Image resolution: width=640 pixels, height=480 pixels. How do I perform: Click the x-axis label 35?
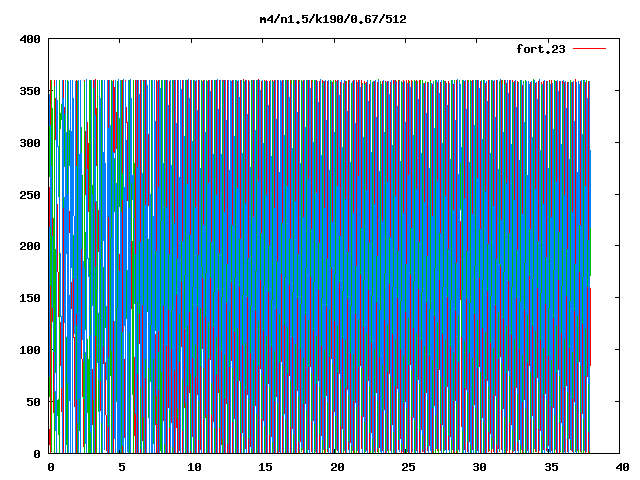click(x=551, y=467)
